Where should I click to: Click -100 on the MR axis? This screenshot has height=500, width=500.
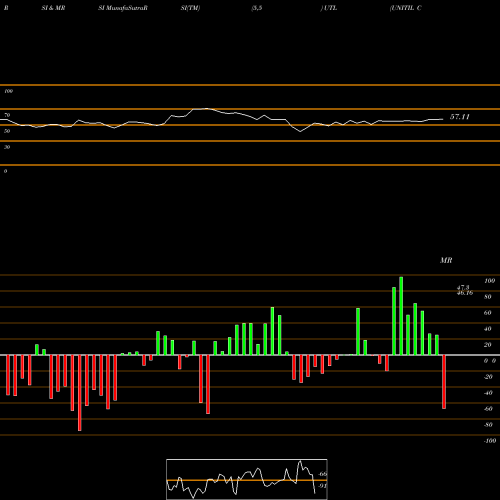(x=490, y=441)
